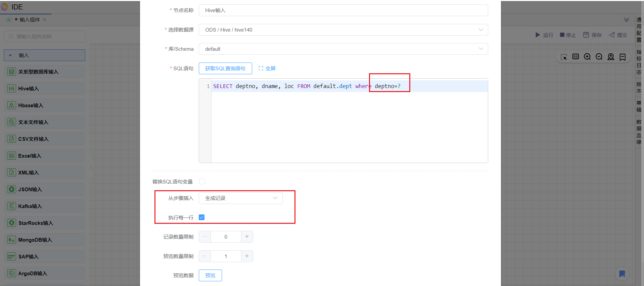Screen dimensions: 644x286
Task: Click the zoom out canvas icon
Action: tap(599, 57)
